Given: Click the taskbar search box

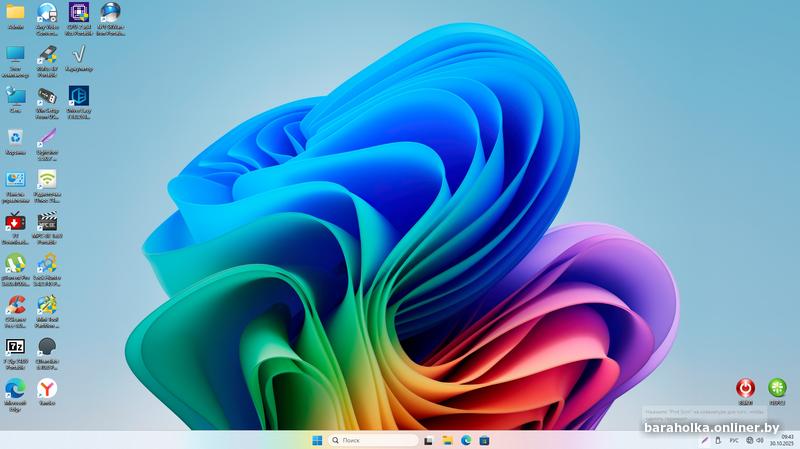Looking at the screenshot, I should (x=373, y=440).
